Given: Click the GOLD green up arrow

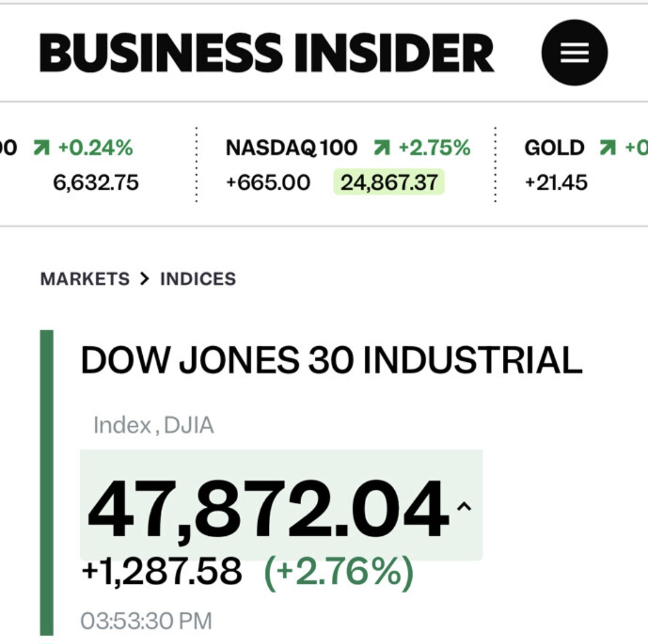Looking at the screenshot, I should pyautogui.click(x=608, y=148).
